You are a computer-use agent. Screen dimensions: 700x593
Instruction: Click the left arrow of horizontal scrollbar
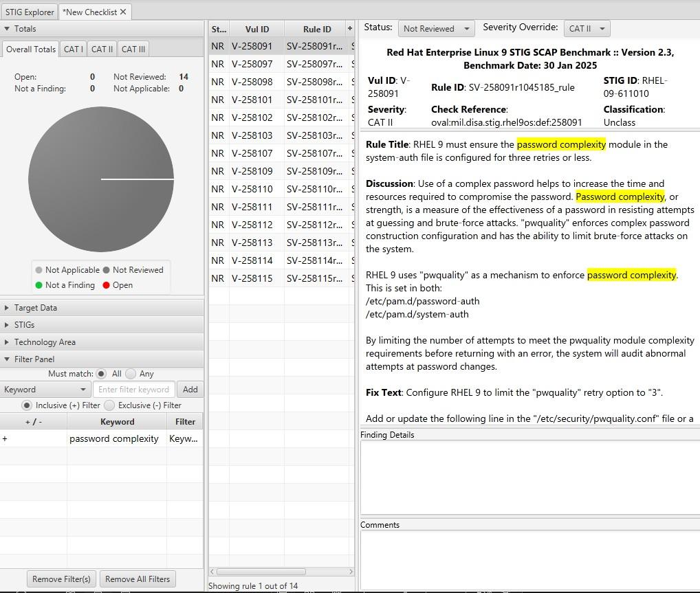click(212, 572)
